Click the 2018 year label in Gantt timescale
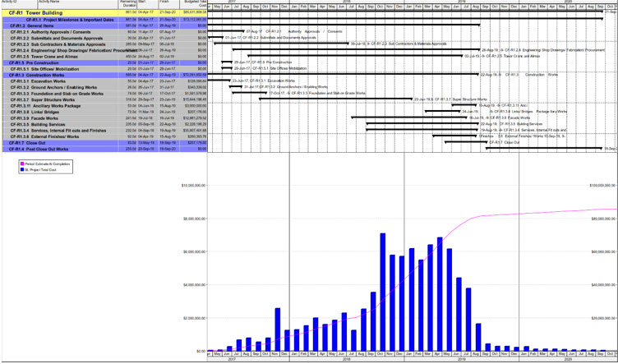This screenshot has width=618, height=364. click(347, 2)
